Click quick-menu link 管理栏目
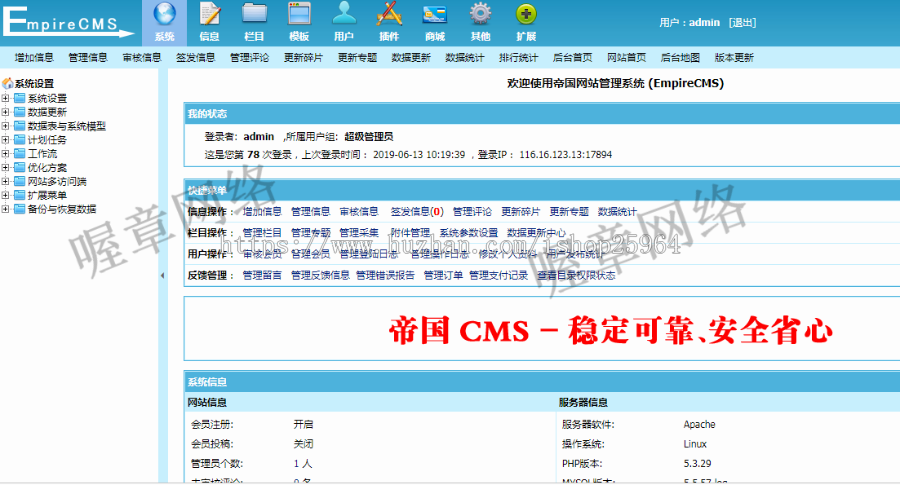The height and width of the screenshot is (485, 900). 262,233
